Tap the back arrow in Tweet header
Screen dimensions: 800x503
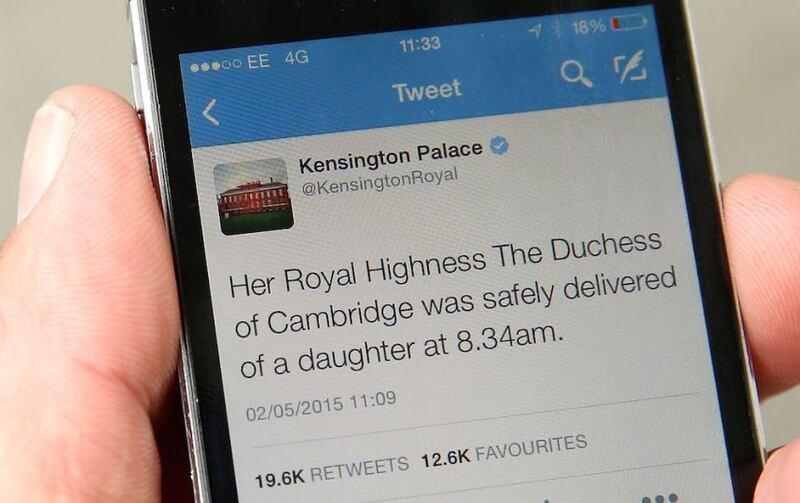click(x=211, y=112)
